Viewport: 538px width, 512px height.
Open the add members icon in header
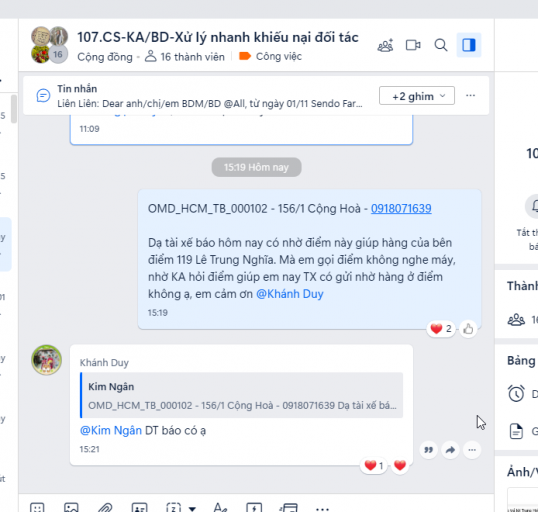click(385, 45)
